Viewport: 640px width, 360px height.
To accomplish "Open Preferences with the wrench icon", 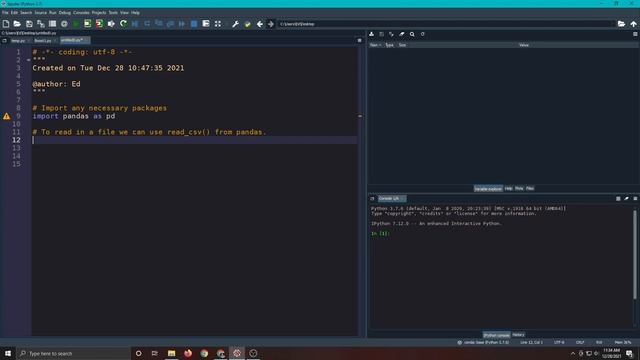I will coord(236,24).
